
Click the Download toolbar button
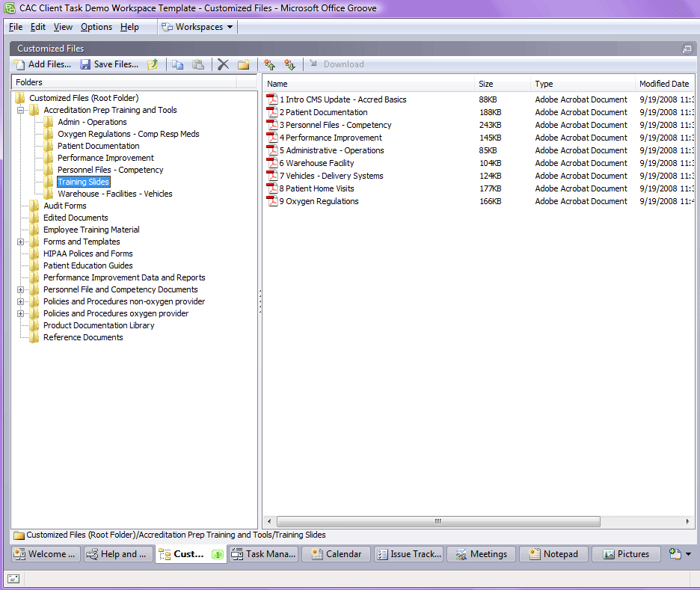tap(337, 64)
